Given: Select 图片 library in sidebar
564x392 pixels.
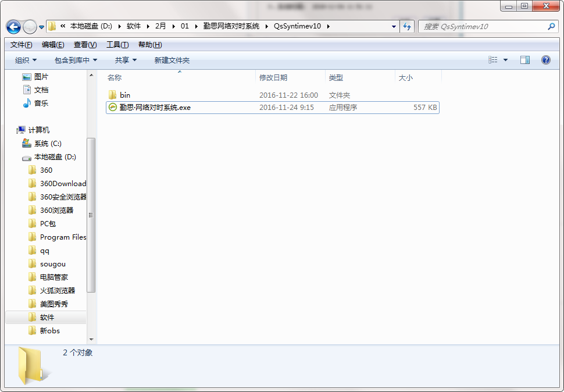Looking at the screenshot, I should tap(35, 77).
